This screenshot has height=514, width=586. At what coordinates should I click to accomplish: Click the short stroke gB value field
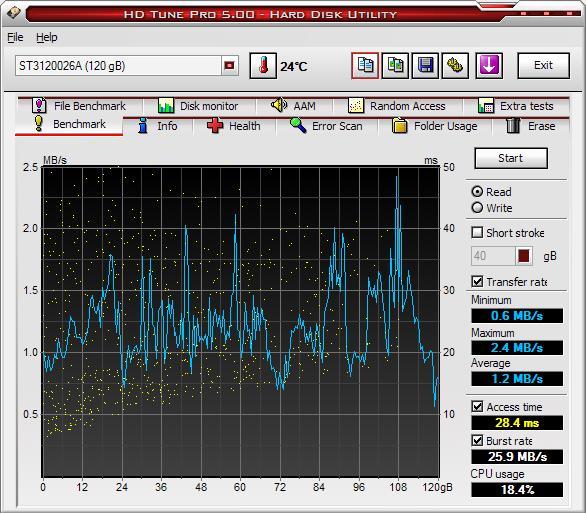[x=493, y=256]
